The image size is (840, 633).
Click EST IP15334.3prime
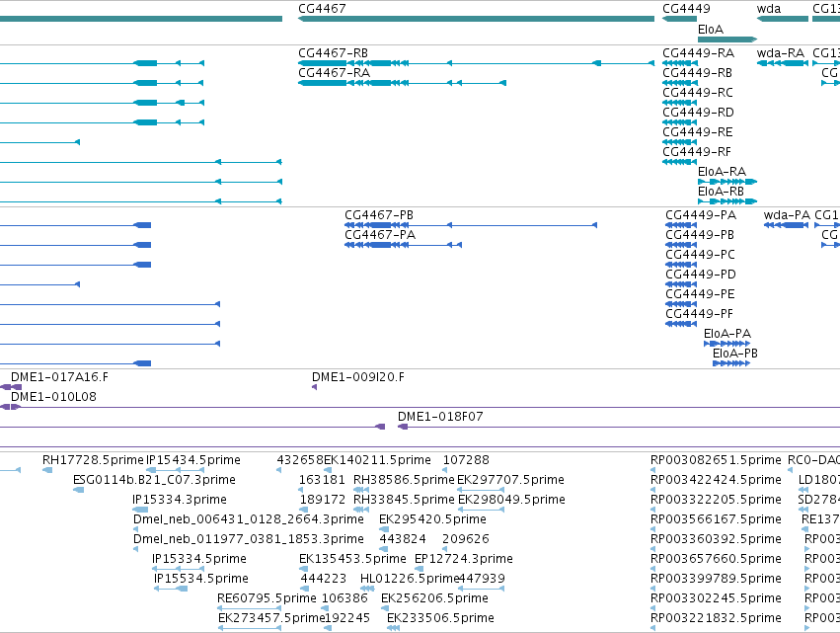pos(140,510)
